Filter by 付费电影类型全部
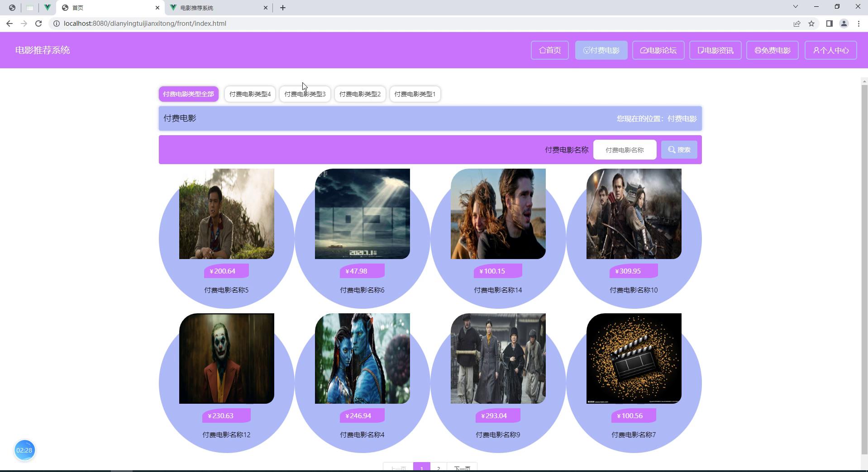The image size is (868, 472). pyautogui.click(x=189, y=94)
